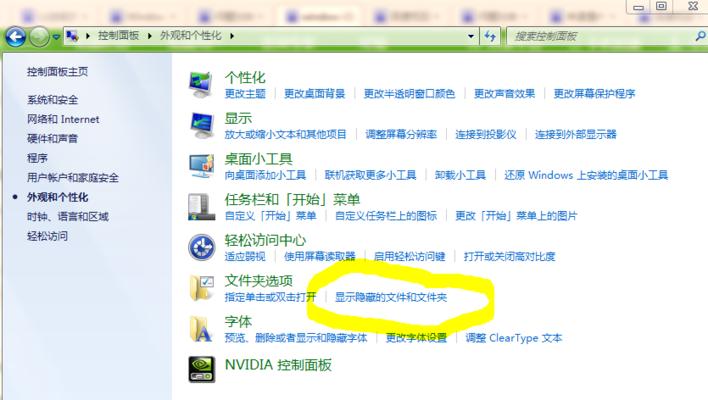Click the 更改桌面背景 link
Viewport: 708px width, 400px height.
(314, 93)
